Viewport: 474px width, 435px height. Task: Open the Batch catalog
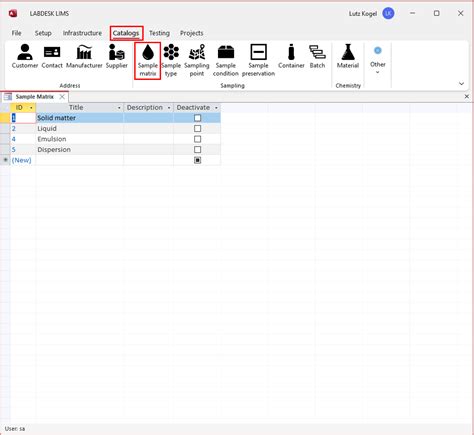pos(317,56)
